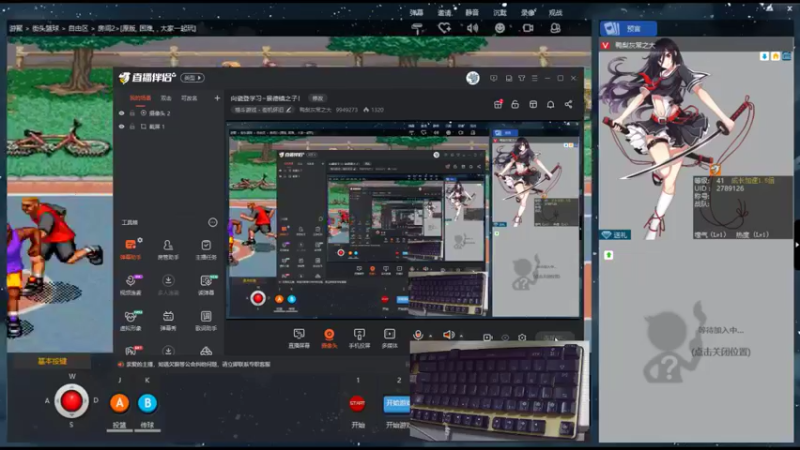The image size is (800, 450).
Task: Open the 虚拟形象 virtual avatar tool
Action: point(131,320)
